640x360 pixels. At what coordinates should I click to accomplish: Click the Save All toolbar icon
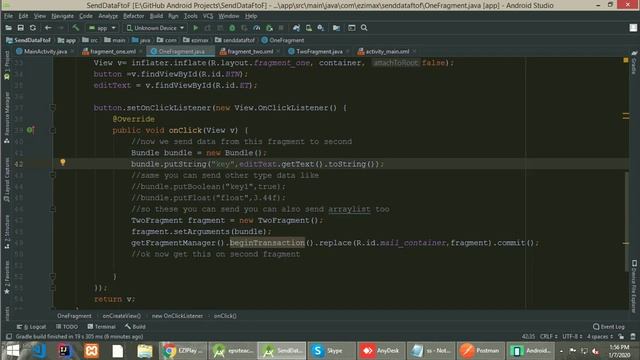coord(20,28)
